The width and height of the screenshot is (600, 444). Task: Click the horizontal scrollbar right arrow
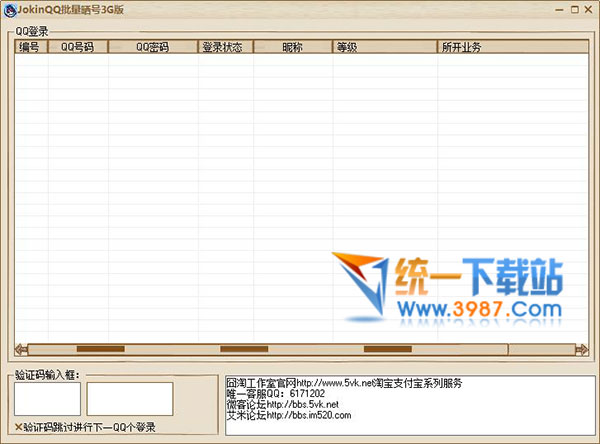(x=582, y=349)
